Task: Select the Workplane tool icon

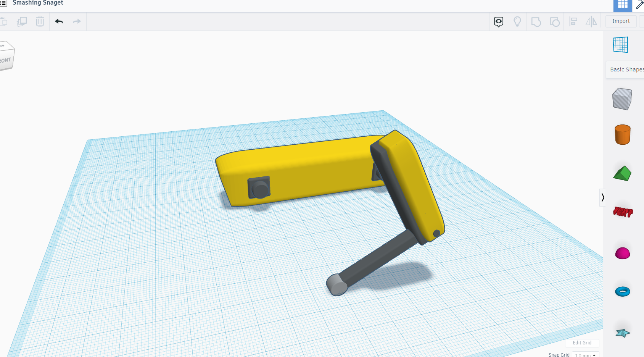Action: click(620, 45)
